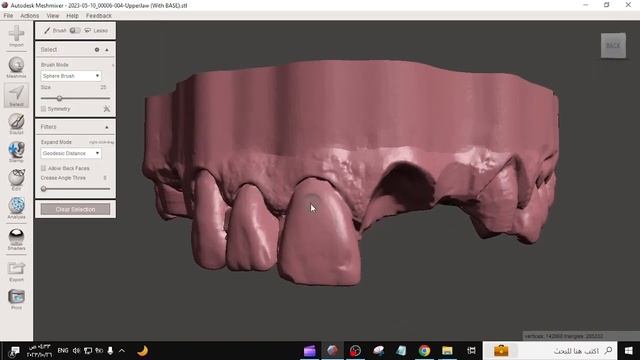Open Chrome from the taskbar
The width and height of the screenshot is (640, 360).
424,351
